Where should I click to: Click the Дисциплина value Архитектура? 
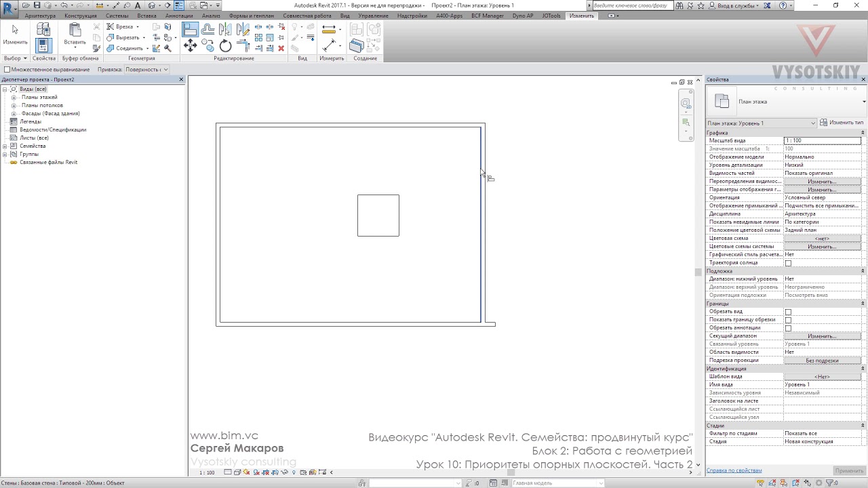pos(822,214)
